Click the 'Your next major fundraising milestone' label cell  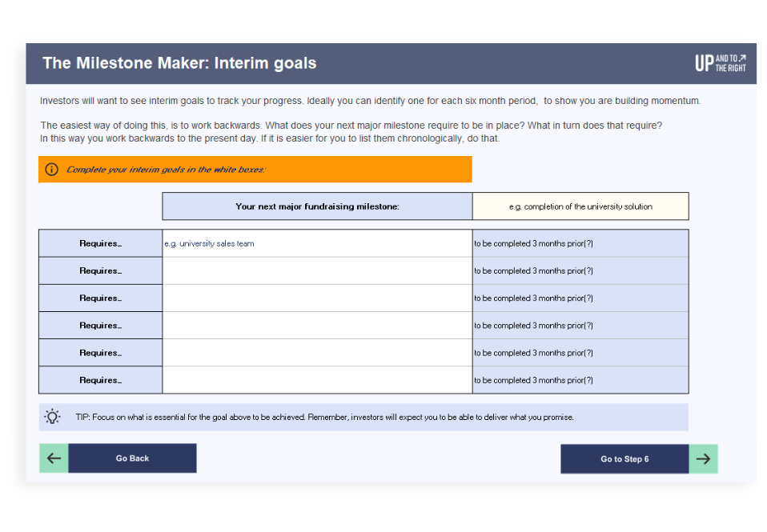[x=317, y=206]
